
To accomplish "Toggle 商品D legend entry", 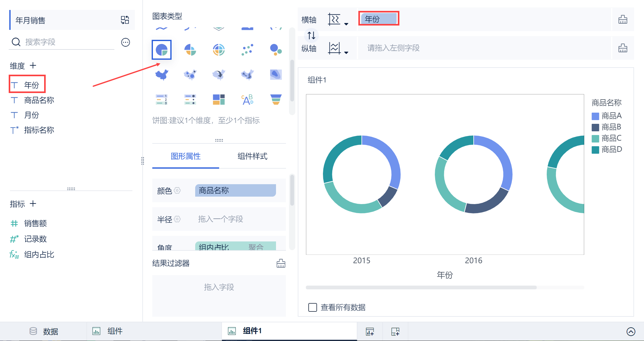I will pos(606,150).
